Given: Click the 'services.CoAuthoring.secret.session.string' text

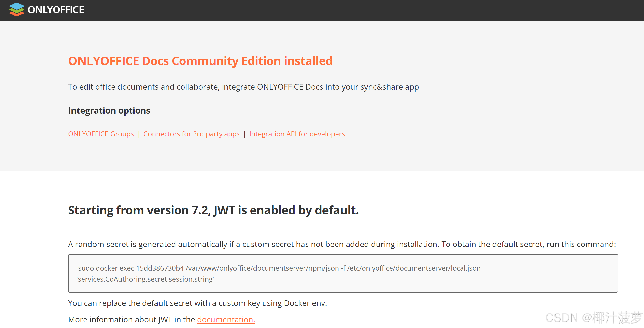Looking at the screenshot, I should click(145, 279).
